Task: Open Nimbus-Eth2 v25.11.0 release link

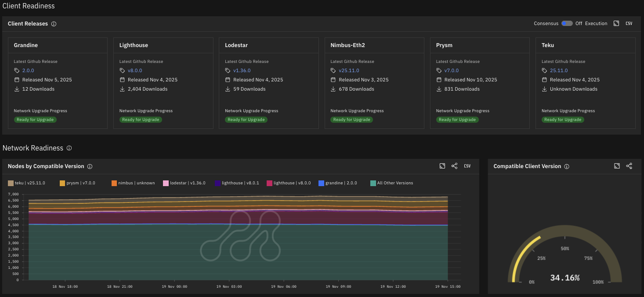Action: (349, 70)
